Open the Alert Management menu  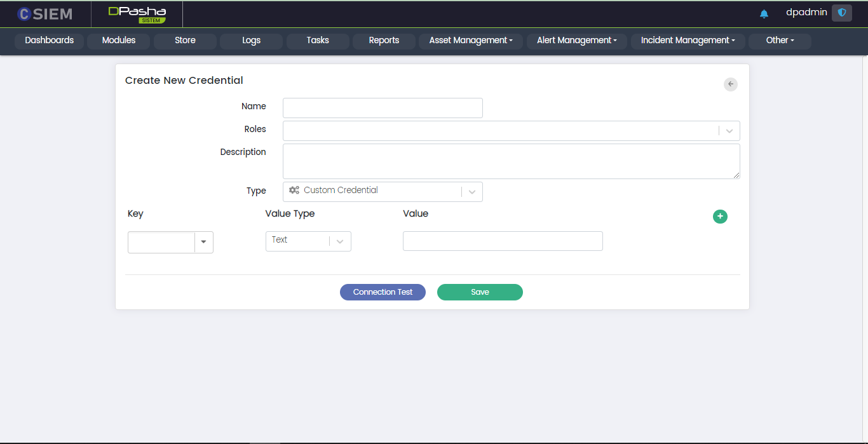coord(576,41)
